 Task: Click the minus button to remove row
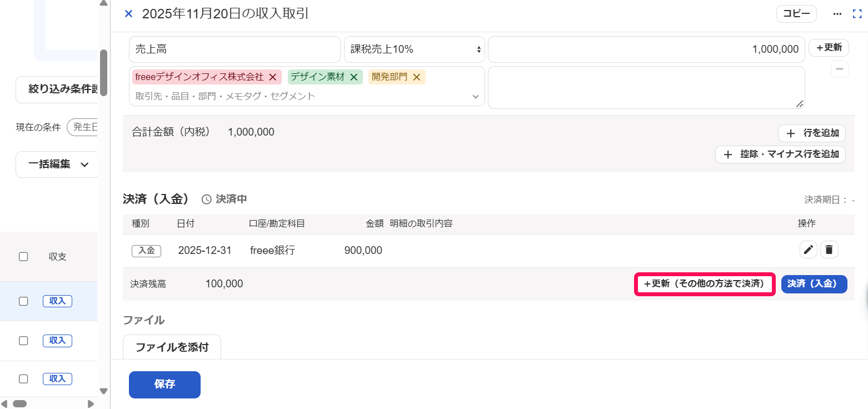[x=840, y=69]
